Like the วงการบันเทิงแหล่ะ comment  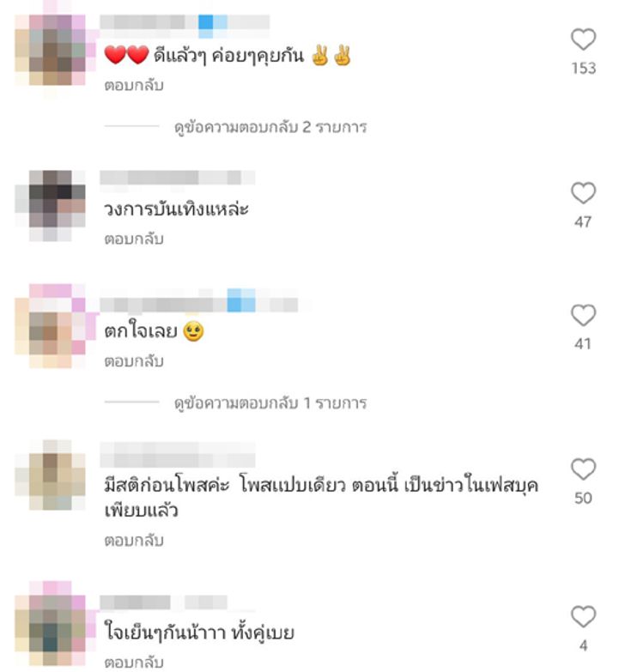tap(583, 193)
